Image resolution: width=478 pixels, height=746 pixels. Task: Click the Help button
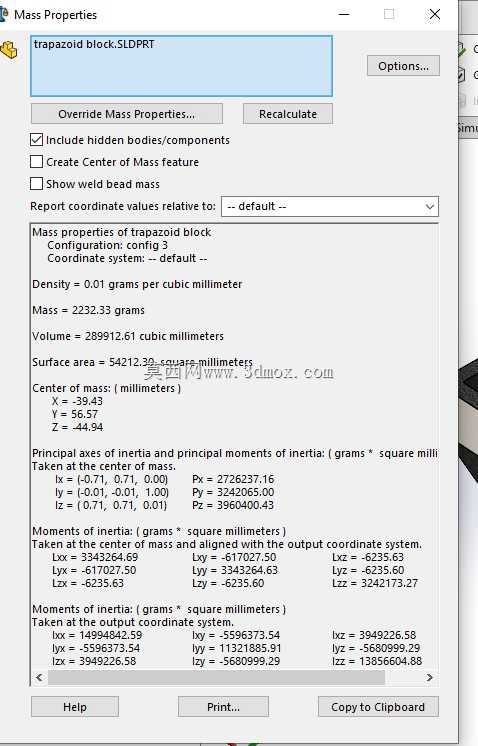coord(75,707)
